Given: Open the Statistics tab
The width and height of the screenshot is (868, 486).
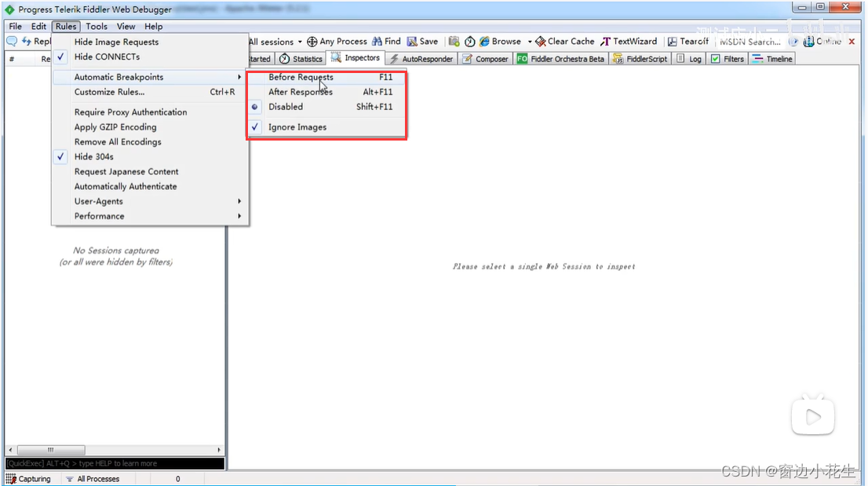Looking at the screenshot, I should [301, 59].
